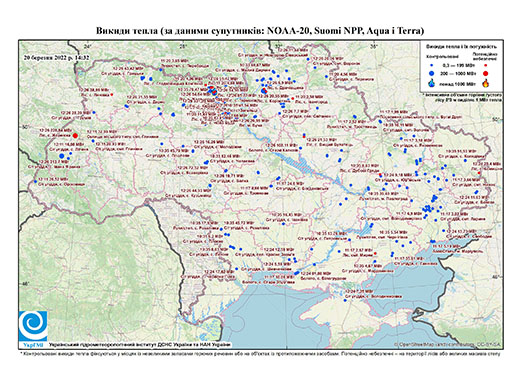Select the lone blue marker in Crimea
520x368 pixels.
[x=345, y=300]
